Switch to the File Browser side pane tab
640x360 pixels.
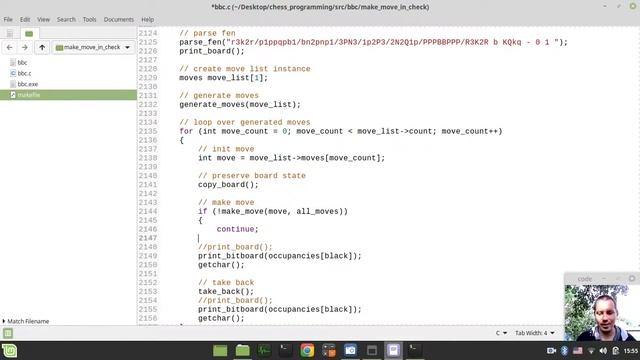pos(29,33)
